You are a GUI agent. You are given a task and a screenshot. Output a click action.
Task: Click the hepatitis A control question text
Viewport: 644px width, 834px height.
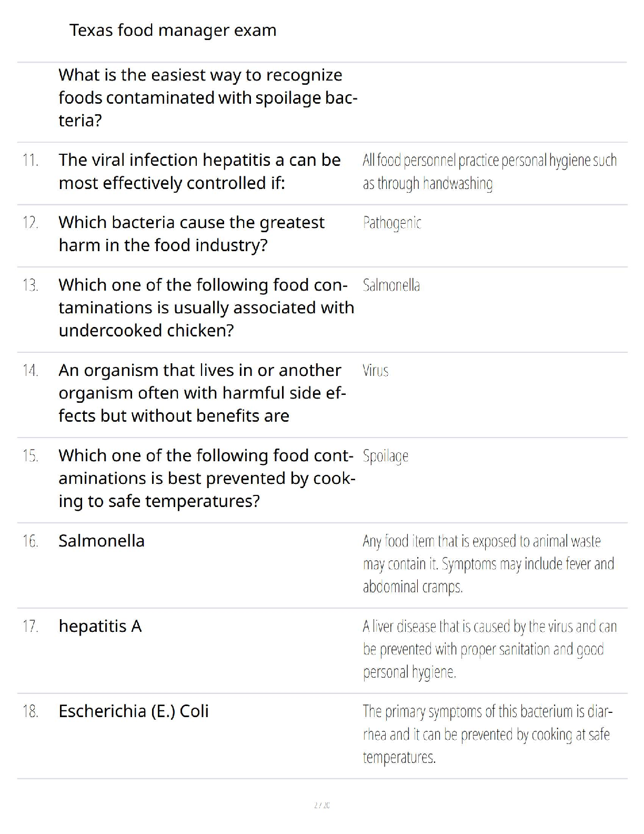coord(199,172)
